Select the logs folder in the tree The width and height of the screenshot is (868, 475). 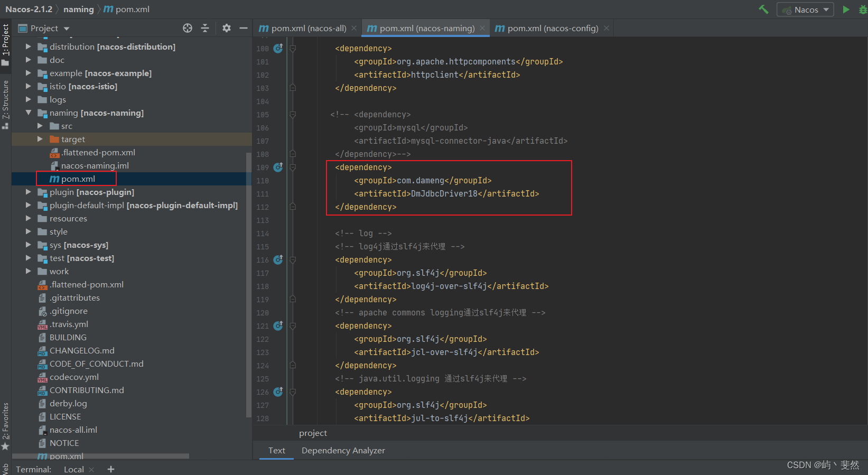58,99
